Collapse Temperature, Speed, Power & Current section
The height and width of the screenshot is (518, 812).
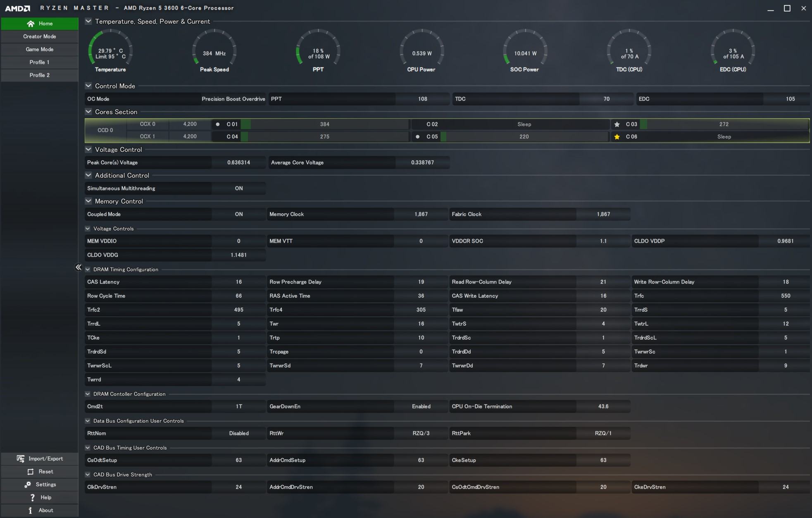tap(88, 21)
